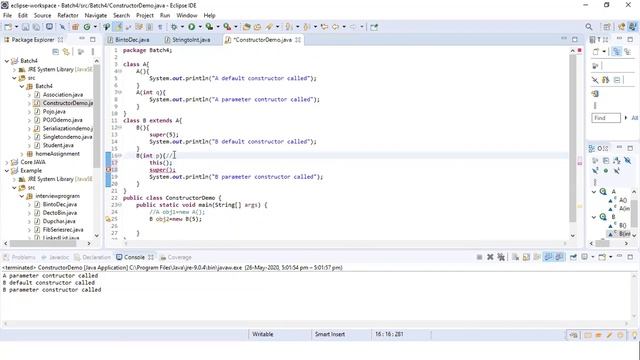Expand the homeAssignment package node
The width and height of the screenshot is (640, 360).
[x=22, y=154]
